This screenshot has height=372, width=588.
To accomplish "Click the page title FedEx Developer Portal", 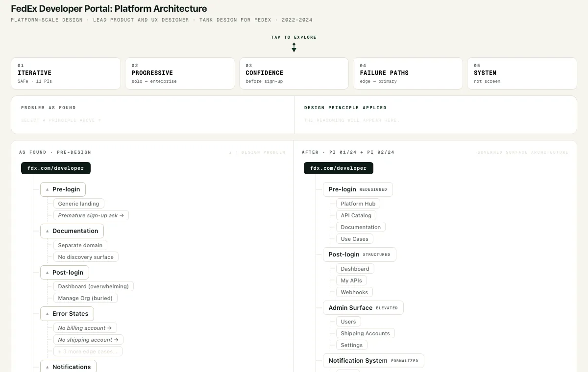I will pos(109,9).
